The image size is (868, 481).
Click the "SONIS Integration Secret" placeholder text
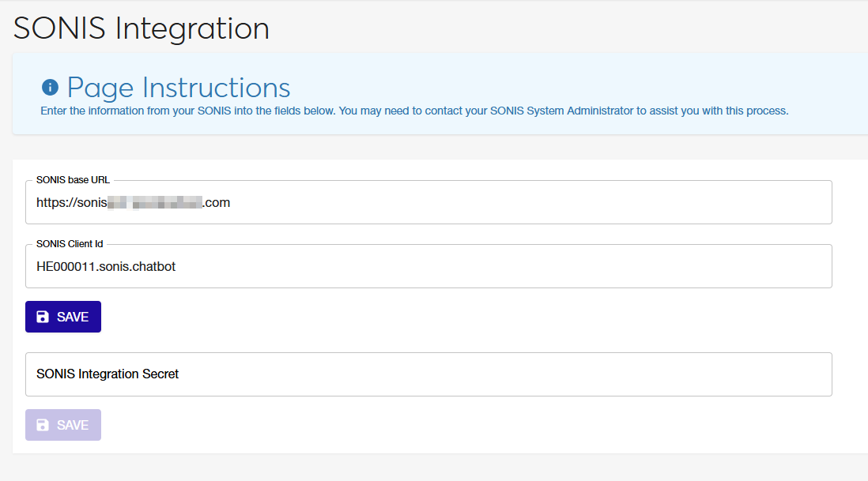point(108,374)
